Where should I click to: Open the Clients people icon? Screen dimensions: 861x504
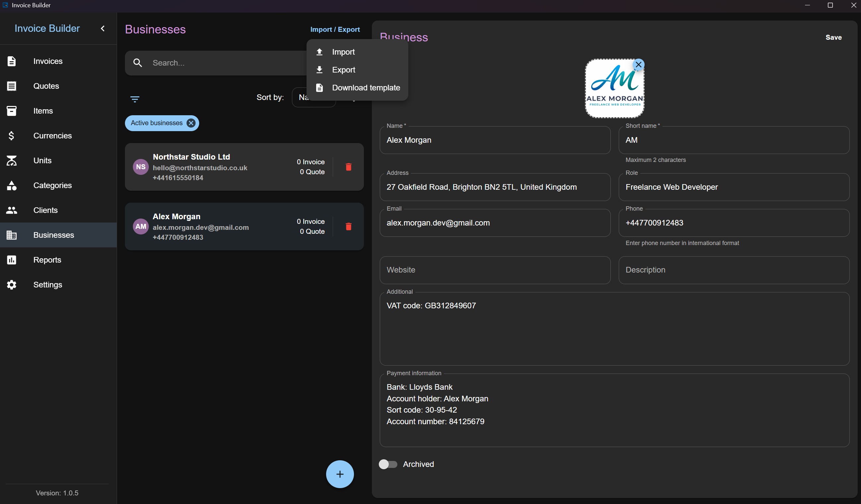pyautogui.click(x=12, y=210)
